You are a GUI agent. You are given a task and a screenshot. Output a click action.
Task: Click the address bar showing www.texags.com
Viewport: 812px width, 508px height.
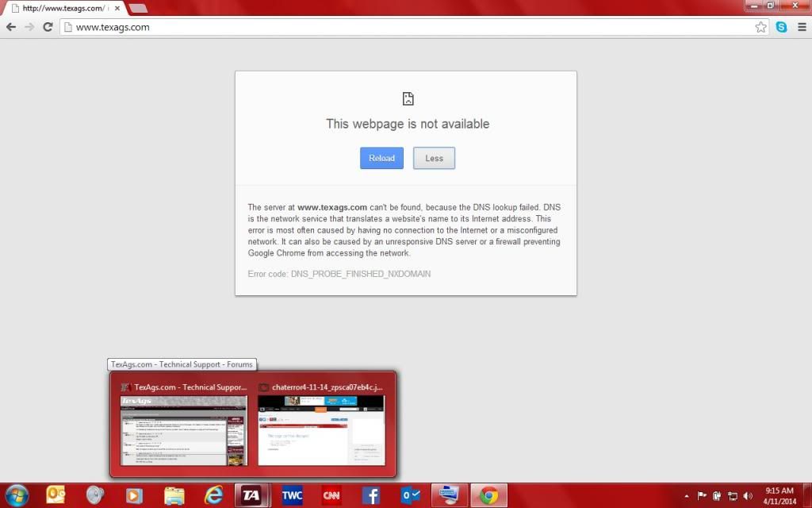pos(396,27)
